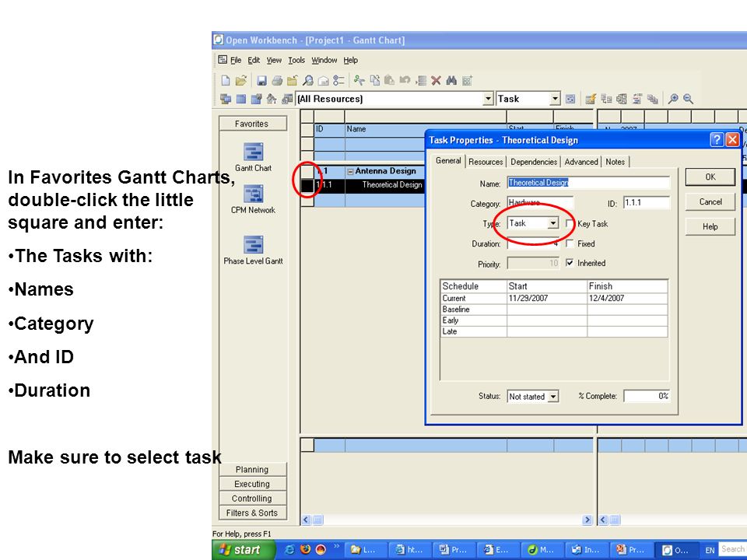Click the envelope Send icon in the toolbar
Image resolution: width=747 pixels, height=560 pixels.
click(324, 80)
